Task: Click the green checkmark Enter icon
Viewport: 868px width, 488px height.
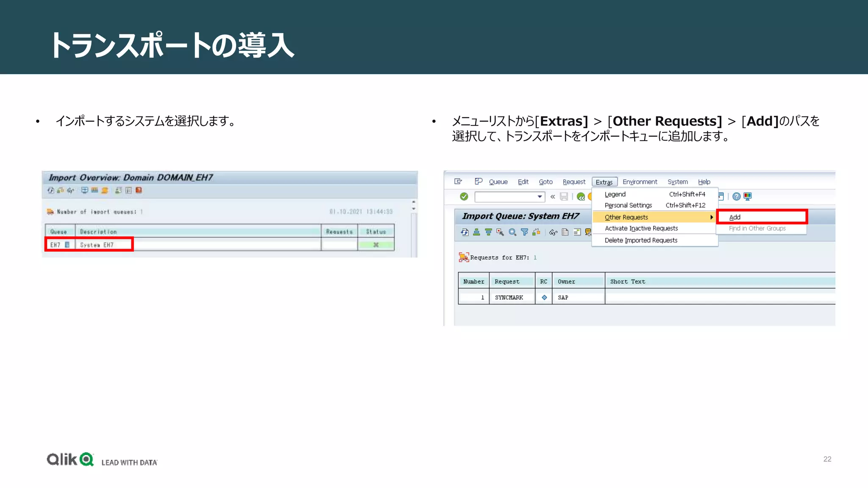Action: tap(464, 197)
